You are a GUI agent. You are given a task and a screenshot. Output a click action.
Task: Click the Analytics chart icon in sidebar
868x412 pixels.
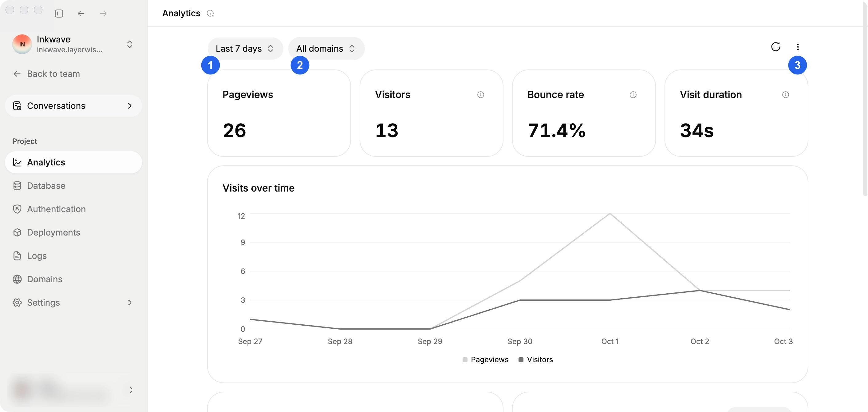tap(17, 163)
